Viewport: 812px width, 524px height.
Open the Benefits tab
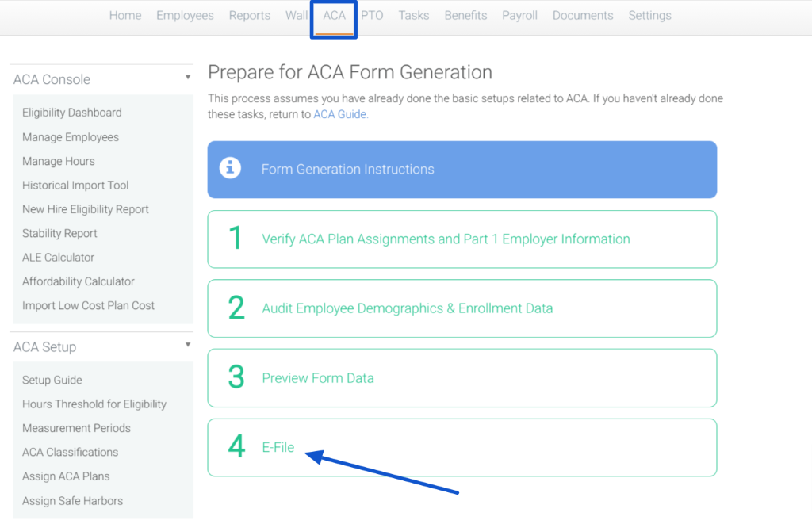(465, 16)
